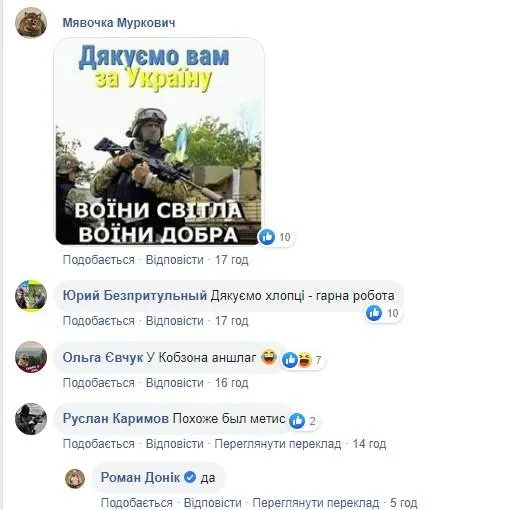
Task: Open Ольга Євчук's profile picture
Action: (x=31, y=357)
